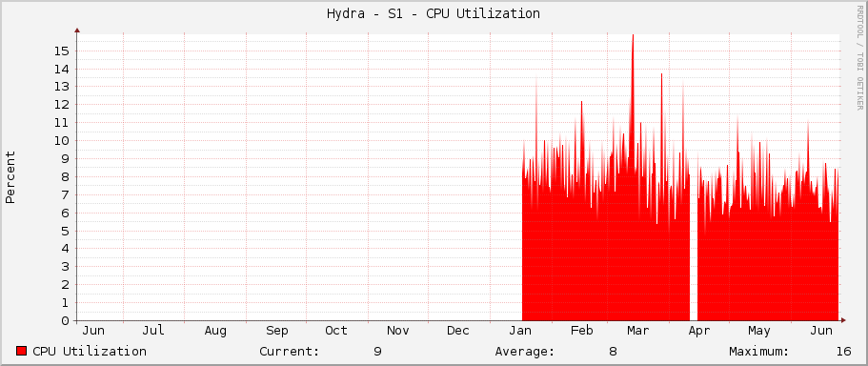Click the 'Sep' x-axis month label

[x=276, y=331]
